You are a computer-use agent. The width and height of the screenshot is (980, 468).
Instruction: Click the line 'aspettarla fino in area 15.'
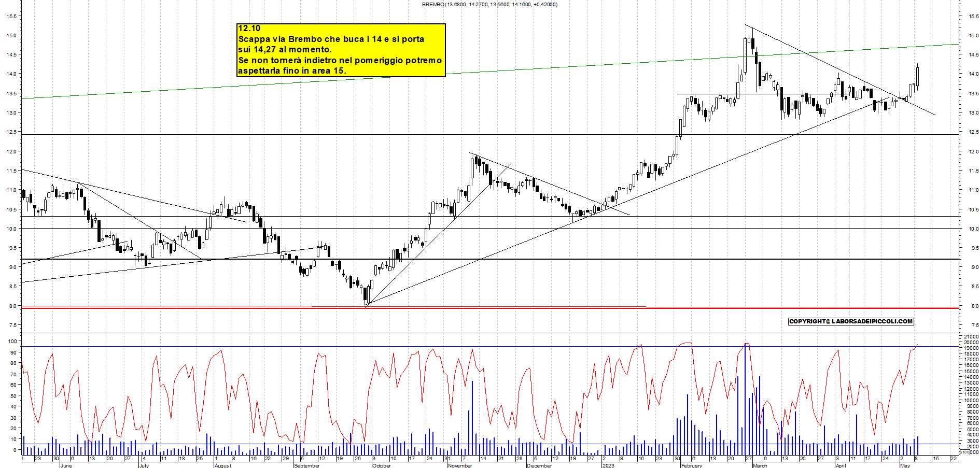coord(291,70)
